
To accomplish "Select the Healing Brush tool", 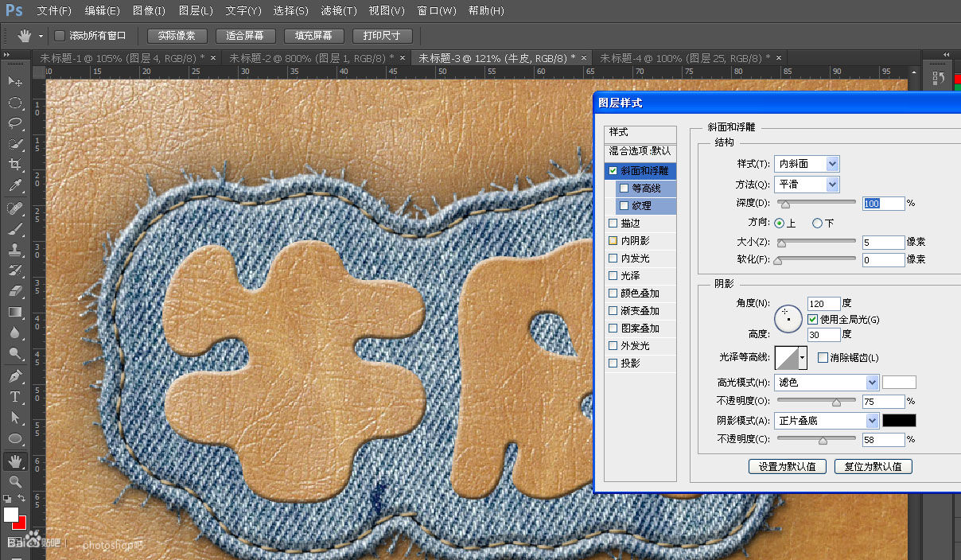I will click(x=15, y=208).
